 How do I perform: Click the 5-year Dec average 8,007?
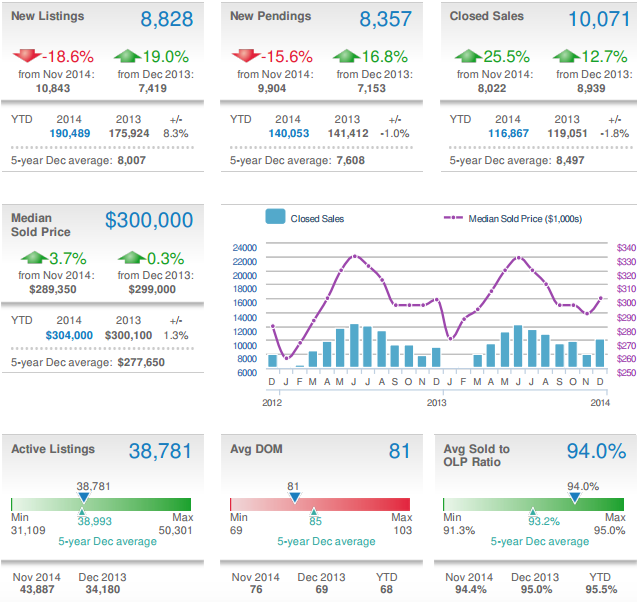pos(132,160)
